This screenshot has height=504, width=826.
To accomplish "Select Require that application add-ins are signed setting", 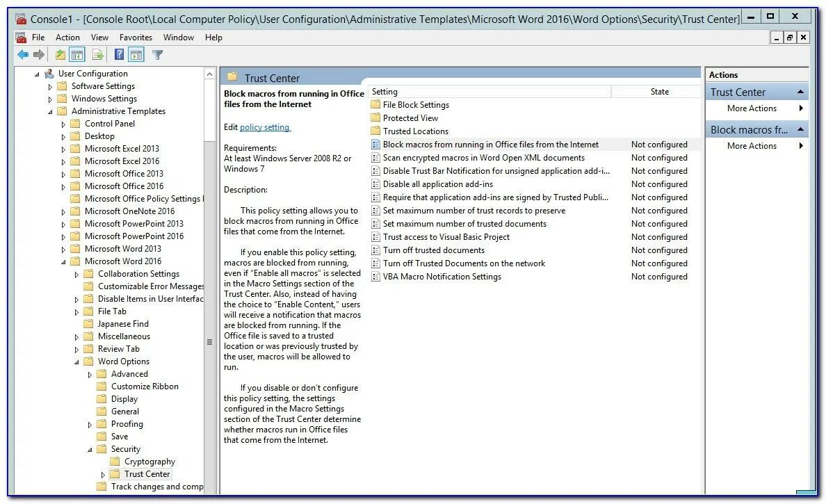I will click(x=496, y=197).
